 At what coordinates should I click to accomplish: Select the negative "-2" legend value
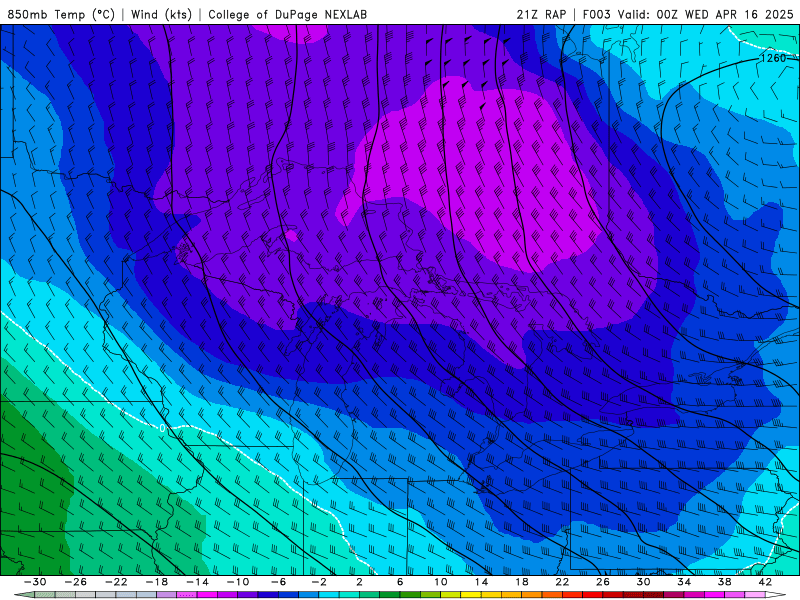(x=319, y=582)
